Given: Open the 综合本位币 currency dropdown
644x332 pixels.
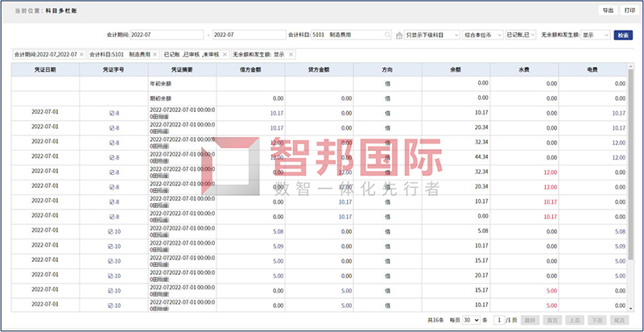Looking at the screenshot, I should tap(482, 36).
